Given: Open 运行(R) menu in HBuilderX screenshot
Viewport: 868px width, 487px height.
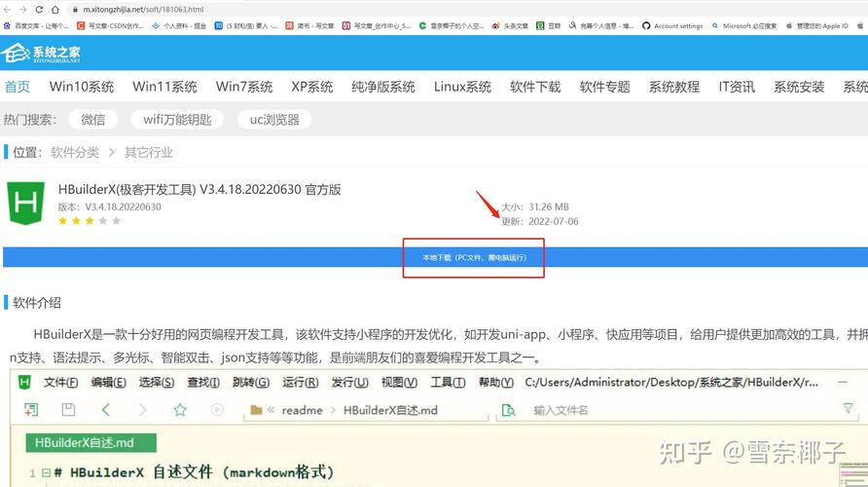Looking at the screenshot, I should coord(301,382).
